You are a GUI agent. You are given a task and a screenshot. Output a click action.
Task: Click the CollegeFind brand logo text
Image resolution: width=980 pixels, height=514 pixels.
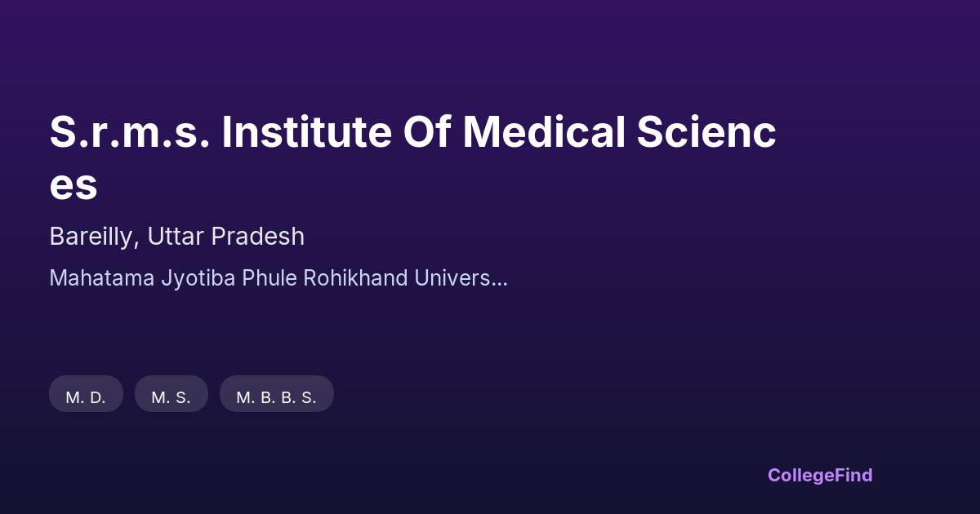(820, 475)
